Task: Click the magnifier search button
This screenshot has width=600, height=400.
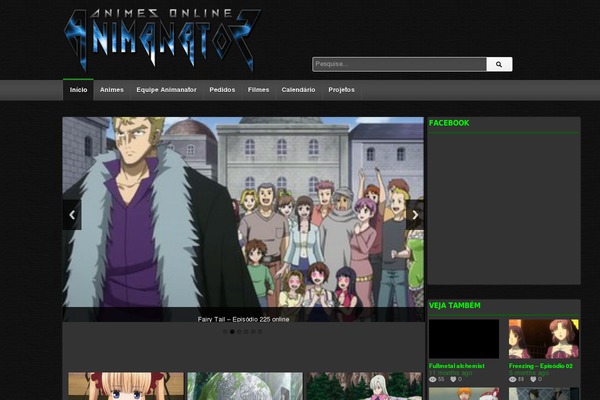Action: pos(499,64)
